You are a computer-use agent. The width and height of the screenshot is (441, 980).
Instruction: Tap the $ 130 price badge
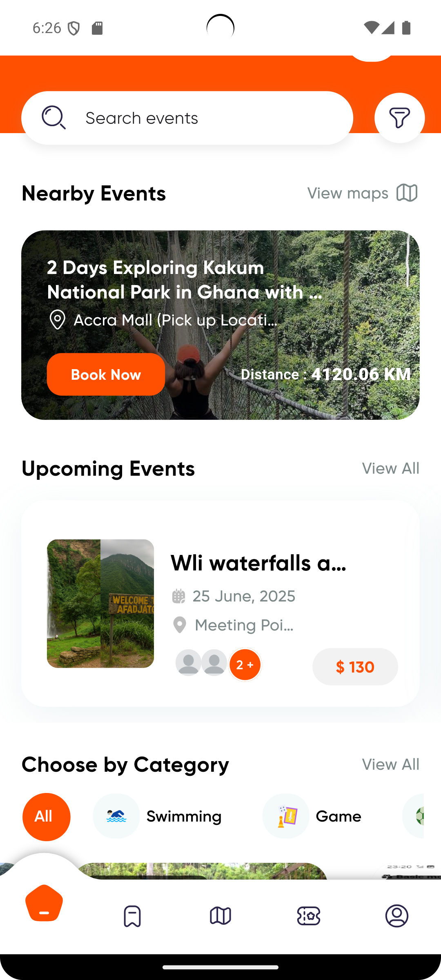(x=355, y=667)
